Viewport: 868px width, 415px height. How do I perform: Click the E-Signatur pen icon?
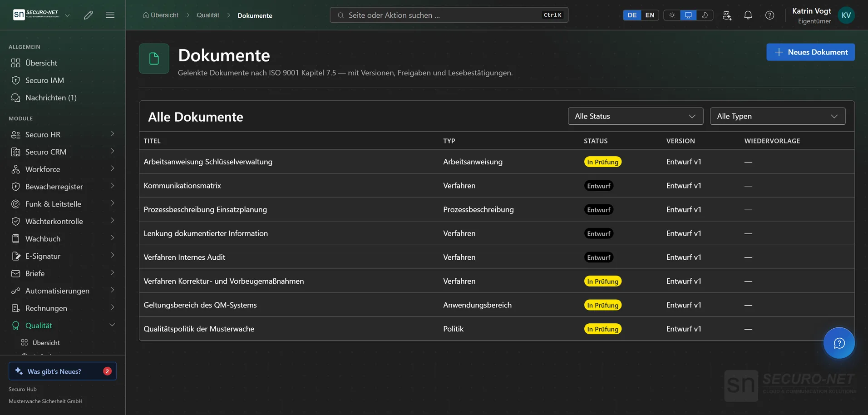point(16,256)
